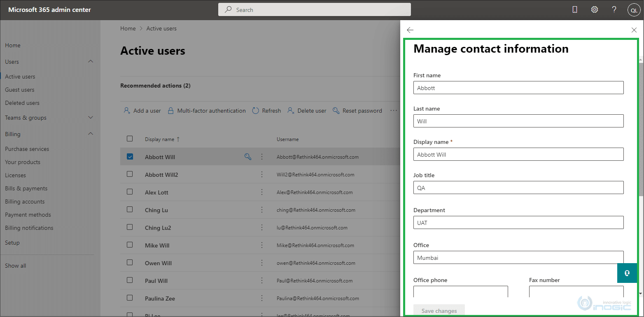Screen dimensions: 644x317
Task: Click the Department field
Action: [x=518, y=222]
